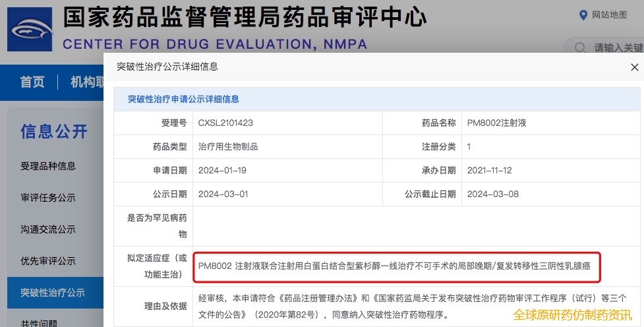
Task: Click the dialog title 突破性治疗公示详细信息
Action: point(167,67)
